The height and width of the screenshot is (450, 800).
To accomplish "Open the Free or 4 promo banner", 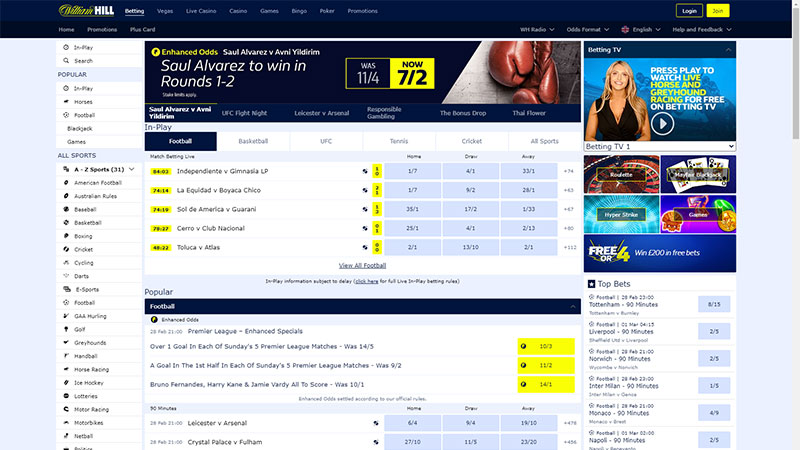I will 660,253.
